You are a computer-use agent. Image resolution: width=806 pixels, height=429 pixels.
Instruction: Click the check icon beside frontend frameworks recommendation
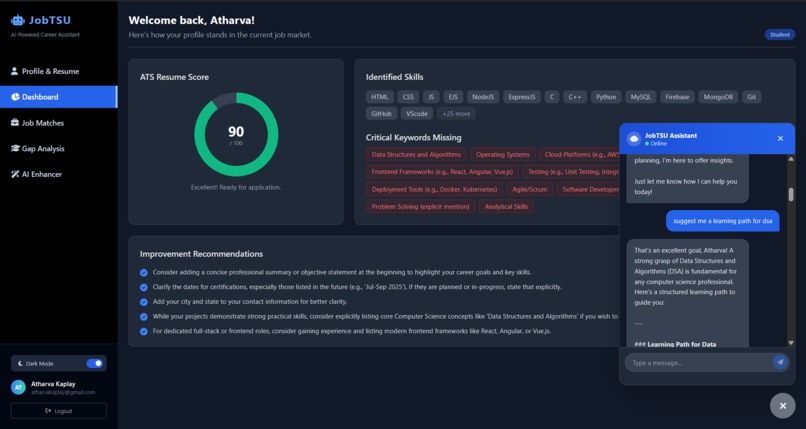pos(144,331)
